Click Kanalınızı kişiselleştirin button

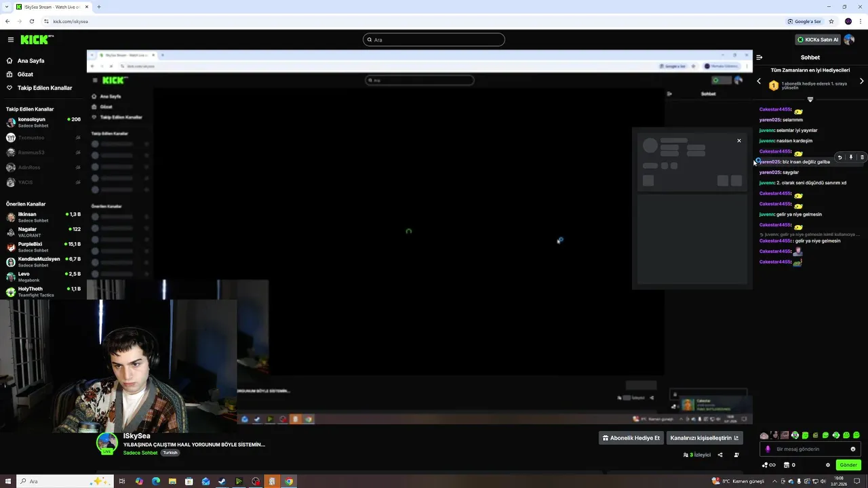point(705,438)
